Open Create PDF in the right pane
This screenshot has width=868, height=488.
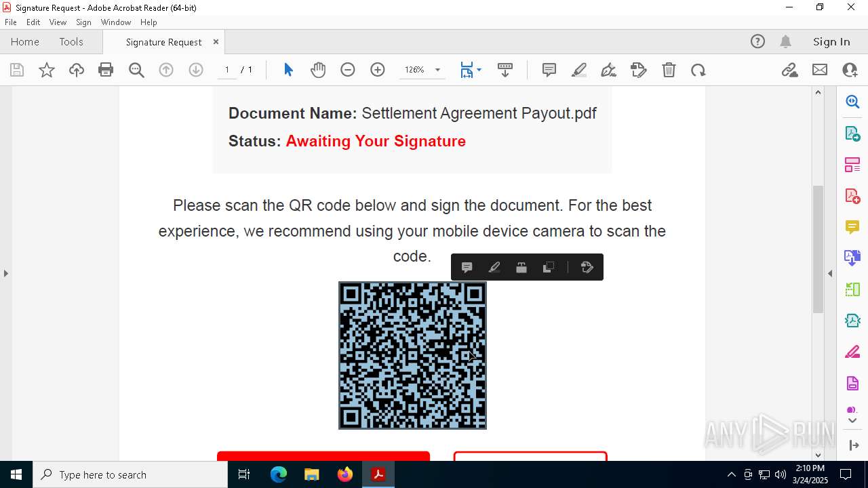tap(852, 196)
